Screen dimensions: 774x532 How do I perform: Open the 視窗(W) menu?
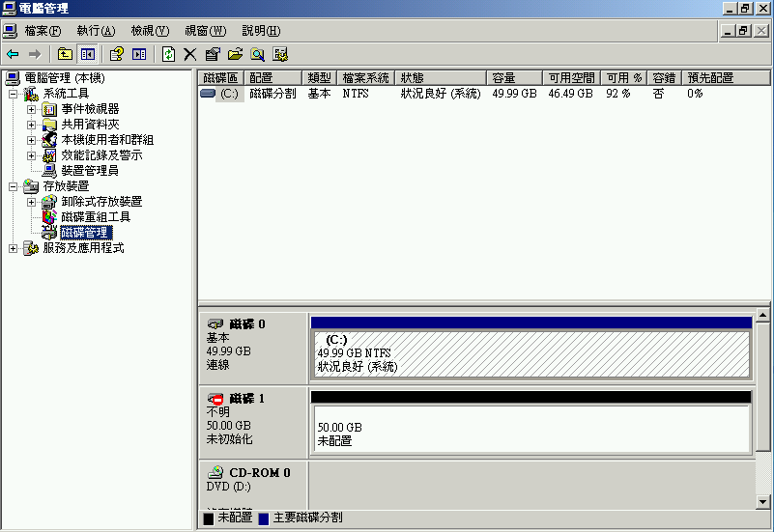[x=206, y=31]
